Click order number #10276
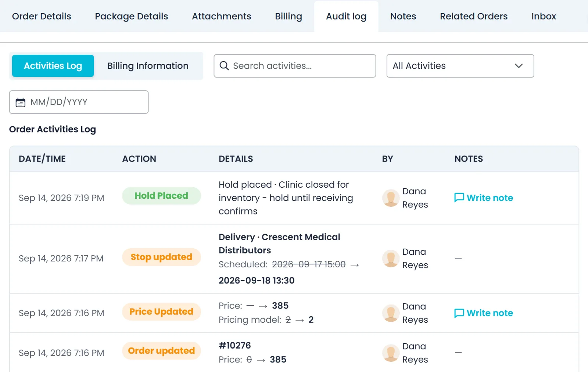 coord(235,346)
